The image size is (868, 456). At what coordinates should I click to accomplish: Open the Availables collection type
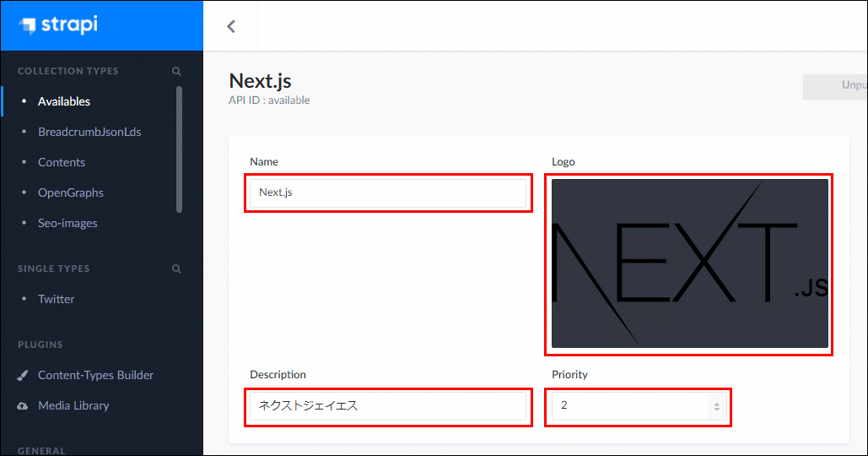63,101
